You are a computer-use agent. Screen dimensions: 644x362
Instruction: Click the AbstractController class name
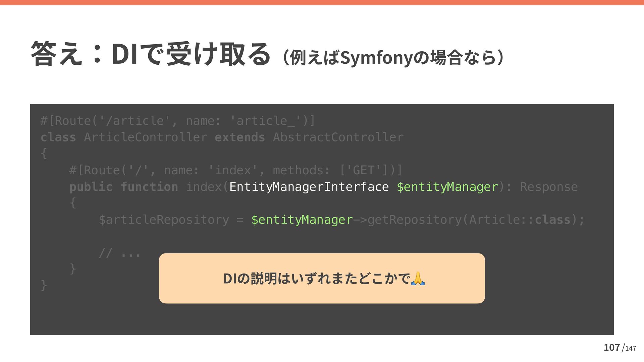(x=338, y=137)
